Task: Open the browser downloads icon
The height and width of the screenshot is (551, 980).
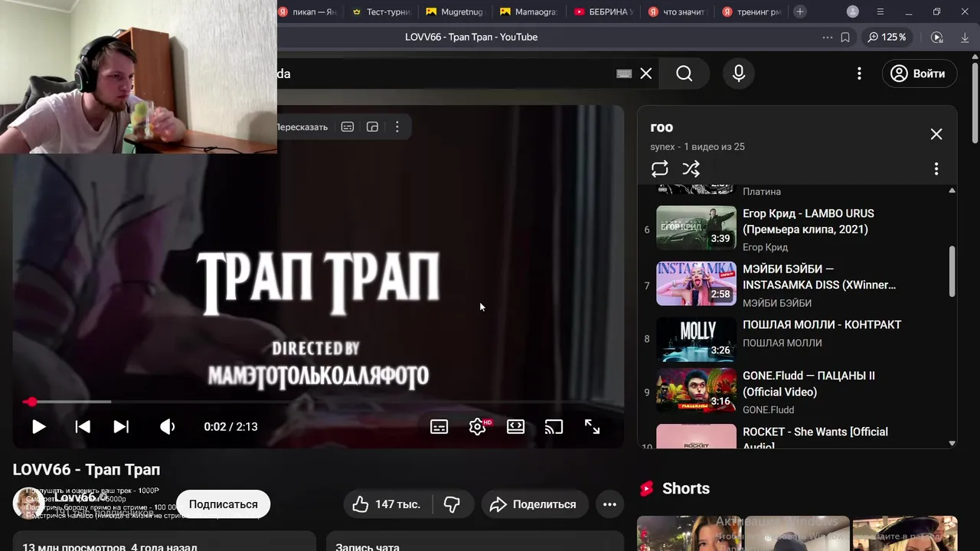Action: [965, 37]
